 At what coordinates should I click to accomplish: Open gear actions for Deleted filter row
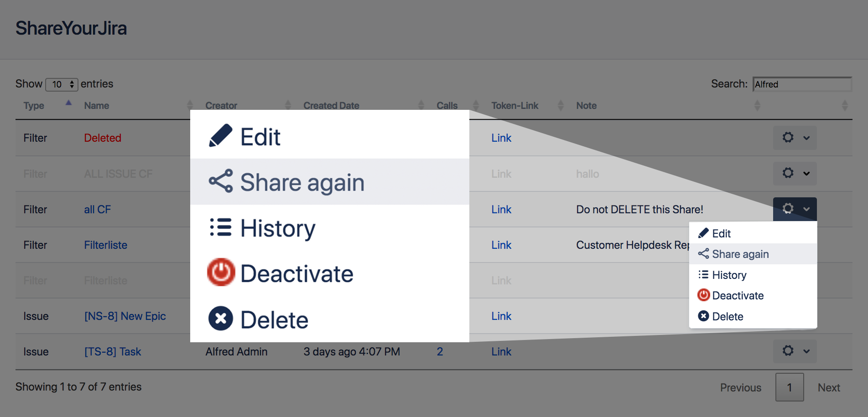coord(795,138)
